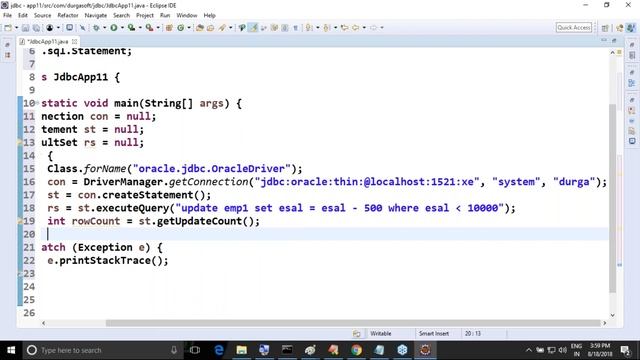Open the Edit menu
640x360 pixels.
point(23,16)
